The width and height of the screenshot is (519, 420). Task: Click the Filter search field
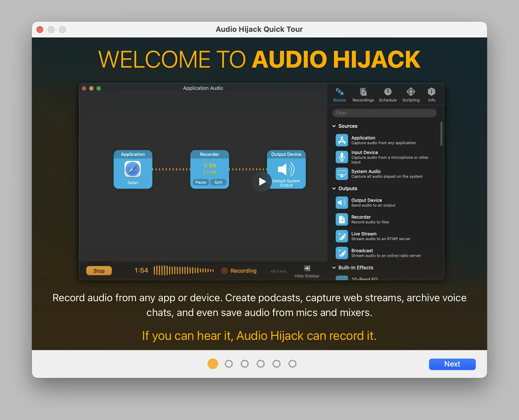384,113
